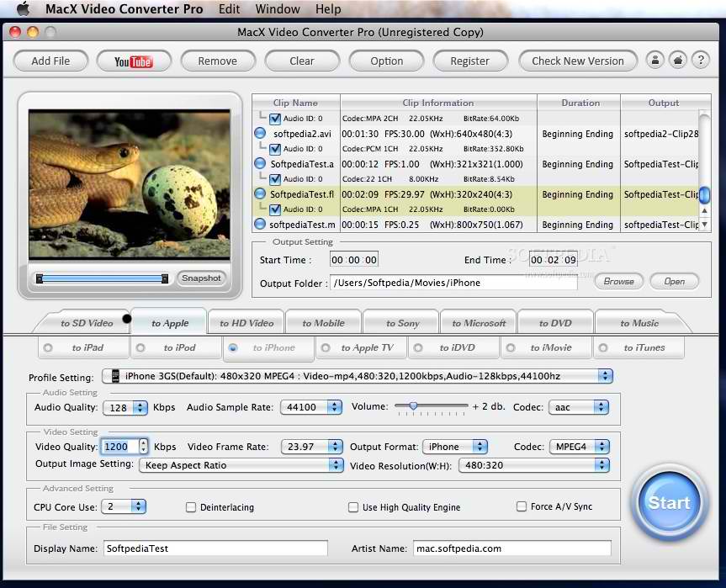Image resolution: width=726 pixels, height=588 pixels.
Task: Open Audio Sample Rate dropdown
Action: coord(311,407)
